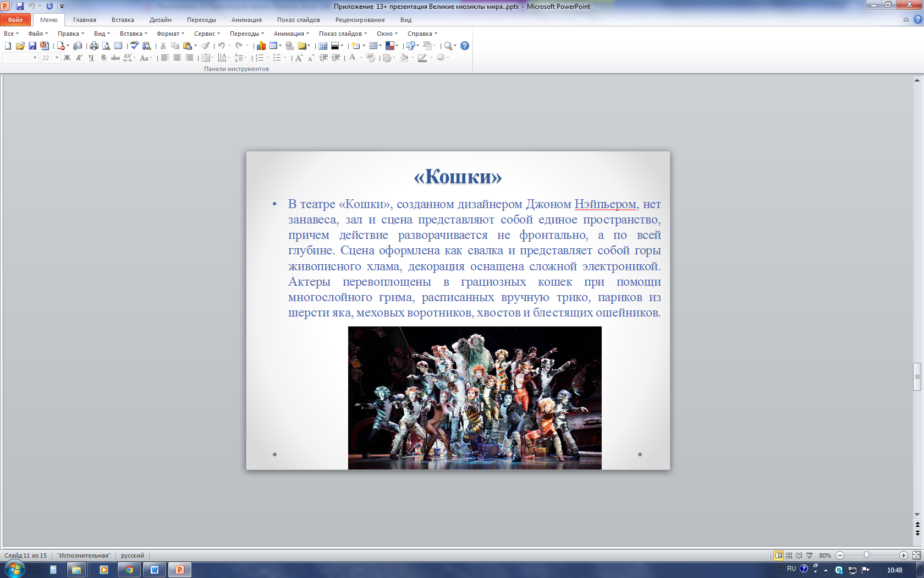Open the Окно dropdown menu
Image resolution: width=924 pixels, height=578 pixels.
point(387,34)
